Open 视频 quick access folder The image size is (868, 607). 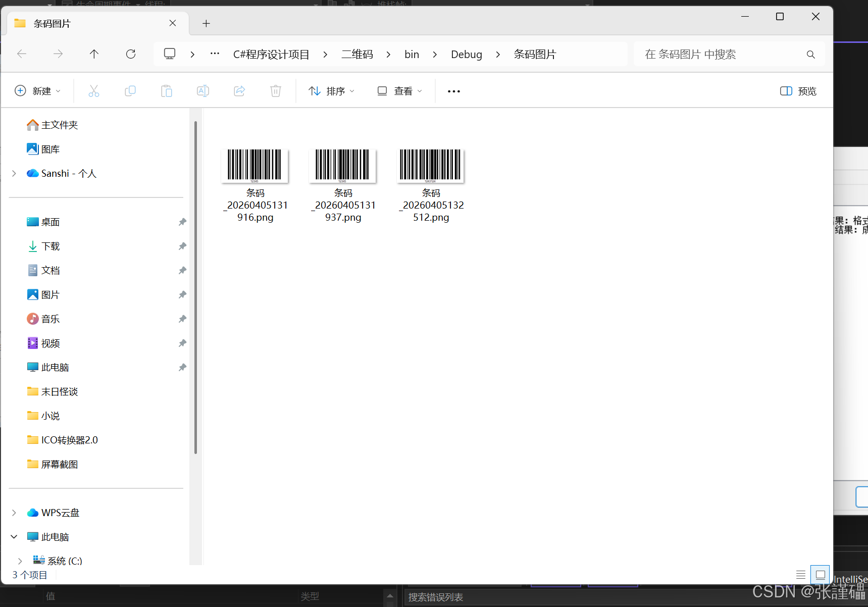point(43,343)
